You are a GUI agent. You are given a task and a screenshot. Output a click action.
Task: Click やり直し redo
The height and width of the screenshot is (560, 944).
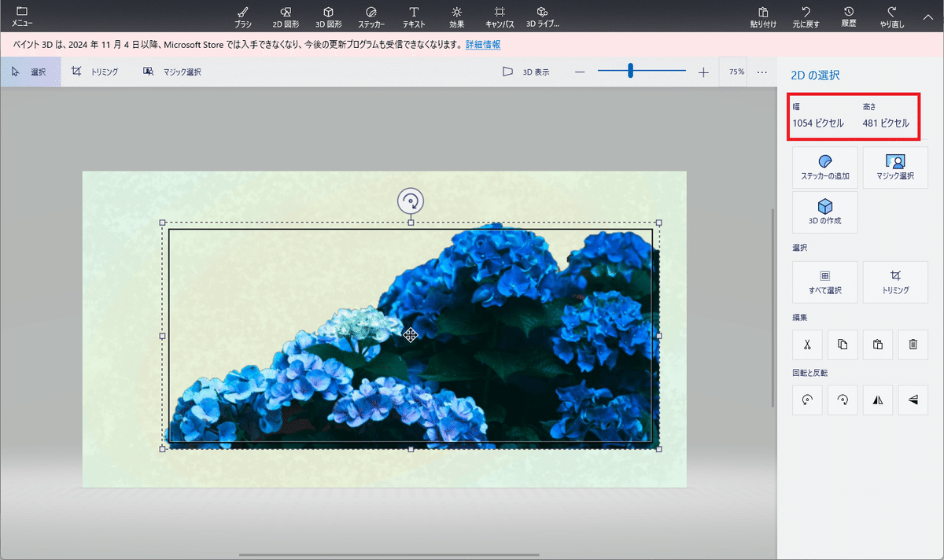(892, 17)
